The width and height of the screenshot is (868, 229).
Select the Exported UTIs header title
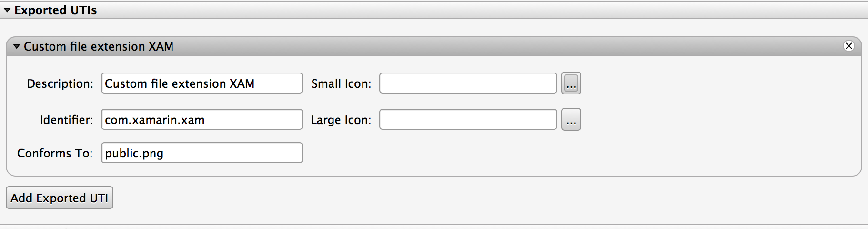pyautogui.click(x=56, y=10)
